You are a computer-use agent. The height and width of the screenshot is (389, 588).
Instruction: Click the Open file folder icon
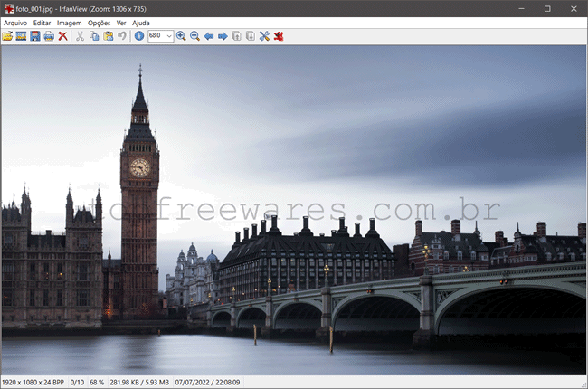click(x=7, y=36)
